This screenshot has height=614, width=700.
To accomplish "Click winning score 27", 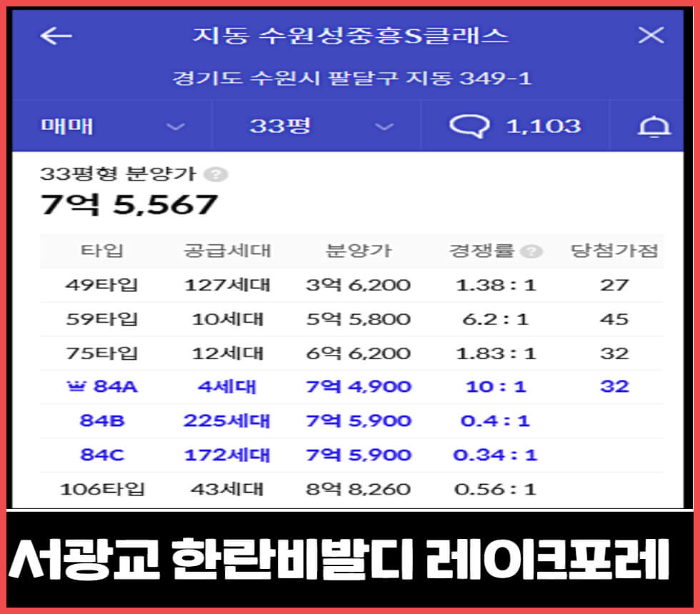I will (x=614, y=285).
